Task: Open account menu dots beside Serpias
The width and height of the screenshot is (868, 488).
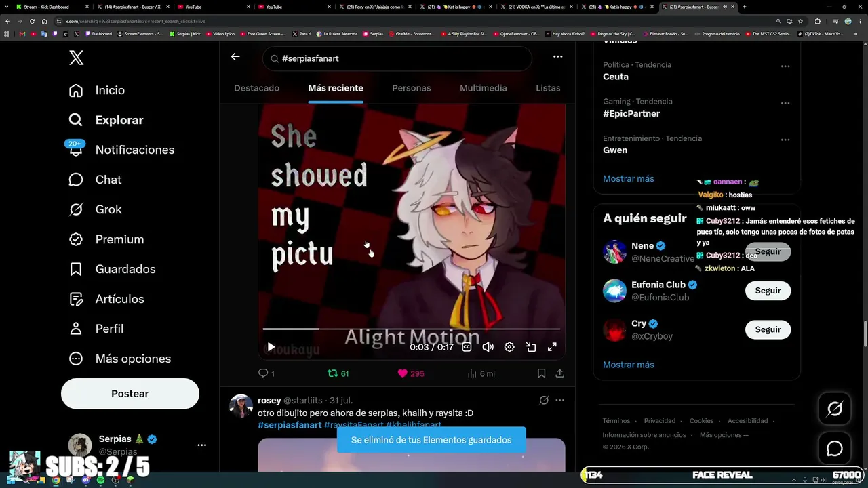Action: [x=201, y=445]
